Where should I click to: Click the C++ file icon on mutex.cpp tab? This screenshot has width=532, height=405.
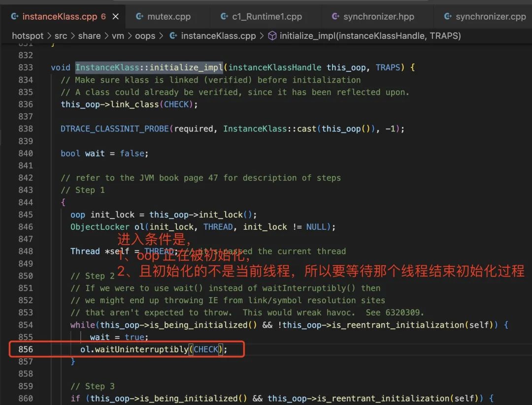click(139, 16)
